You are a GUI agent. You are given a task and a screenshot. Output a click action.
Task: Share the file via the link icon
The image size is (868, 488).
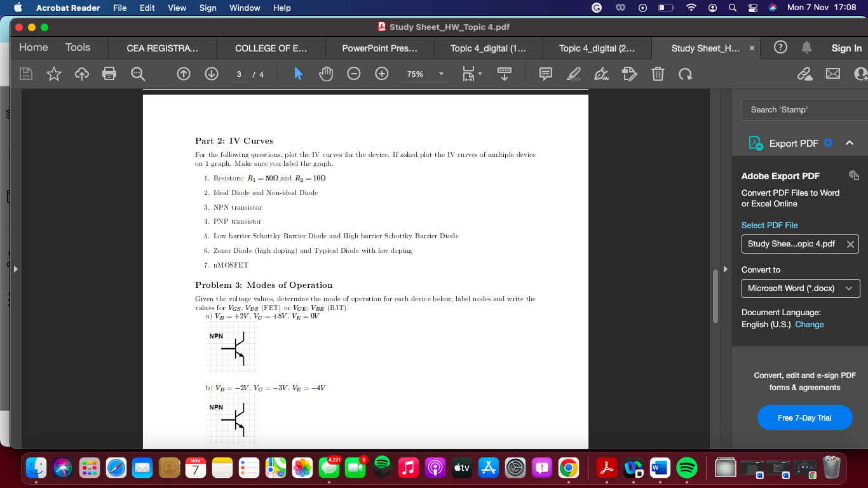[806, 74]
